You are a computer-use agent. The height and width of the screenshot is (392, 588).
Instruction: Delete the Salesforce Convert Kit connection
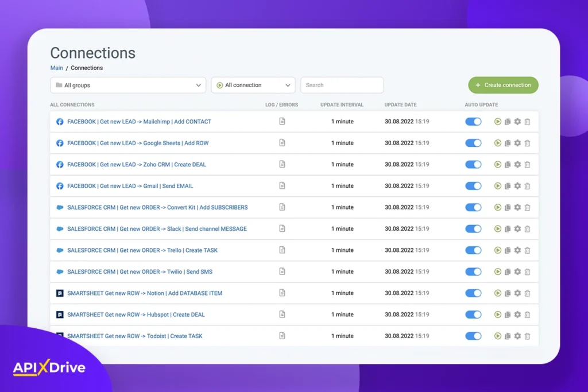coord(527,208)
